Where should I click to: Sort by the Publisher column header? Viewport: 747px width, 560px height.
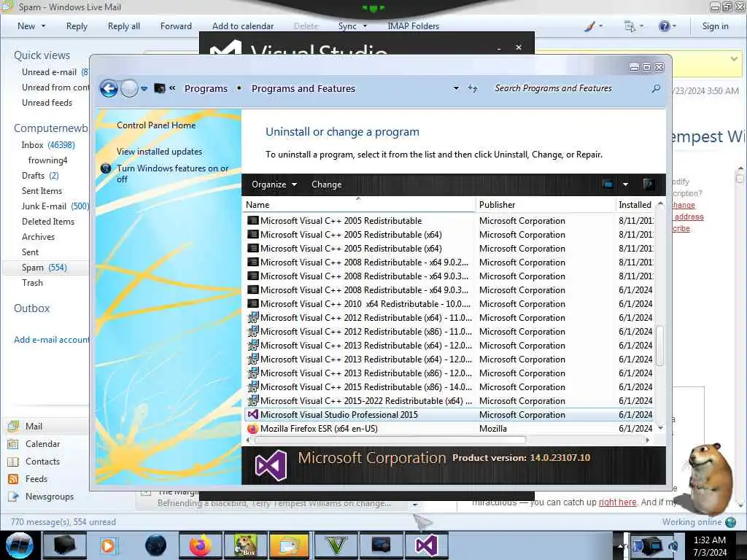point(546,205)
